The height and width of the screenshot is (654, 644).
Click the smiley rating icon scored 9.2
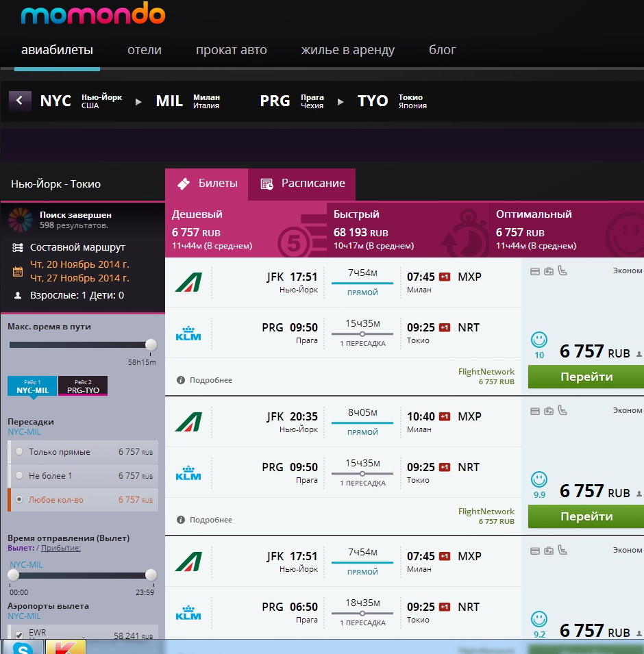[538, 619]
